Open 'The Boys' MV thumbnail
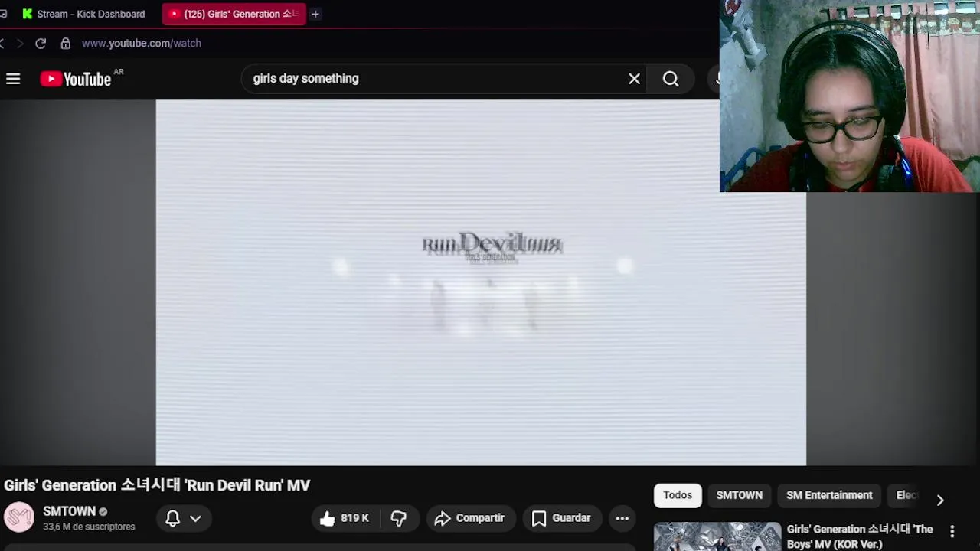Screen dimensions: 980x551 [717, 536]
